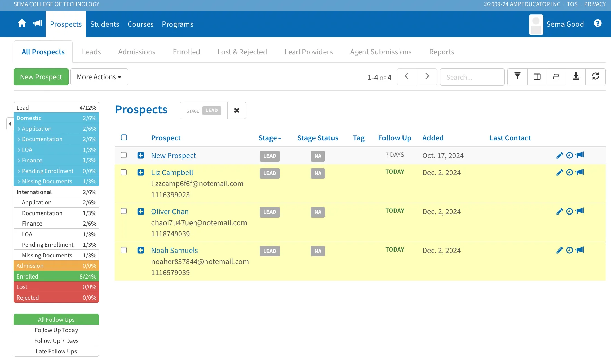Open the Lost & Rejected tab
Screen dimensions: 611x364
click(x=242, y=52)
